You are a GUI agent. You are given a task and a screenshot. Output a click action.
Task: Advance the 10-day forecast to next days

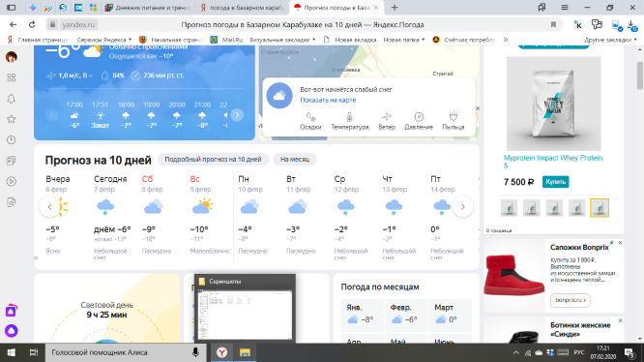pyautogui.click(x=462, y=207)
